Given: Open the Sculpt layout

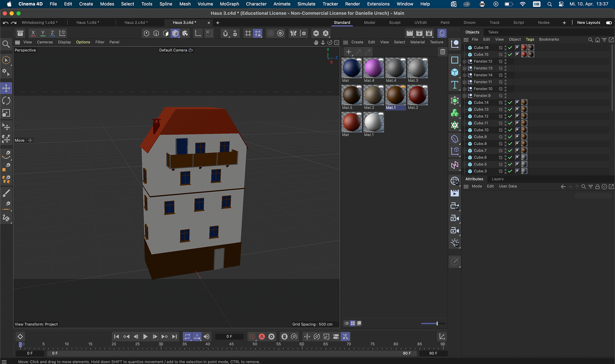Looking at the screenshot, I should coord(395,23).
